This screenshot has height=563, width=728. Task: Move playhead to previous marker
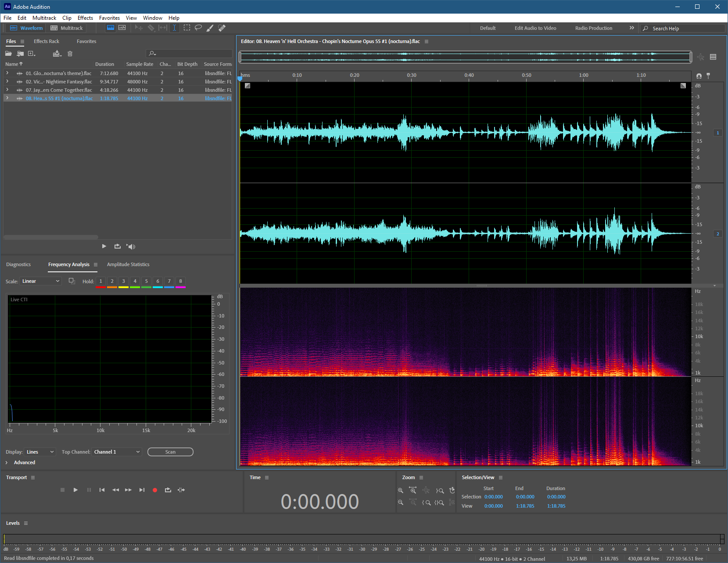pyautogui.click(x=102, y=490)
